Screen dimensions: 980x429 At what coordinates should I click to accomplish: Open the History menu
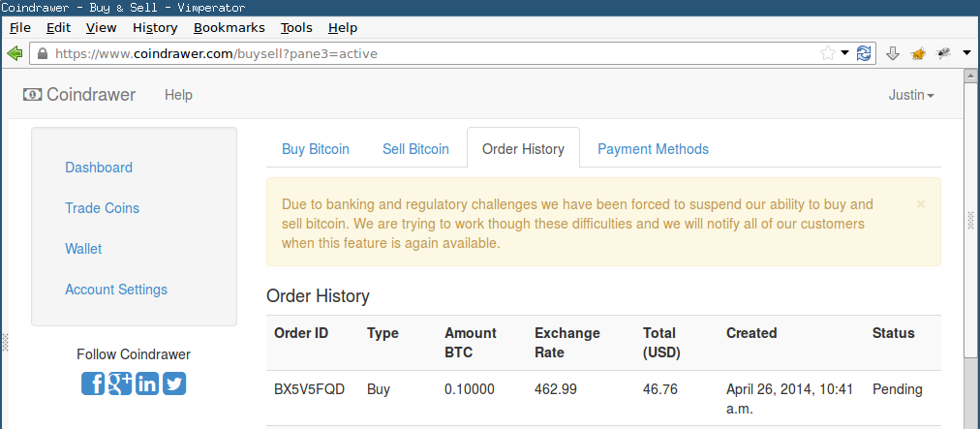(155, 27)
